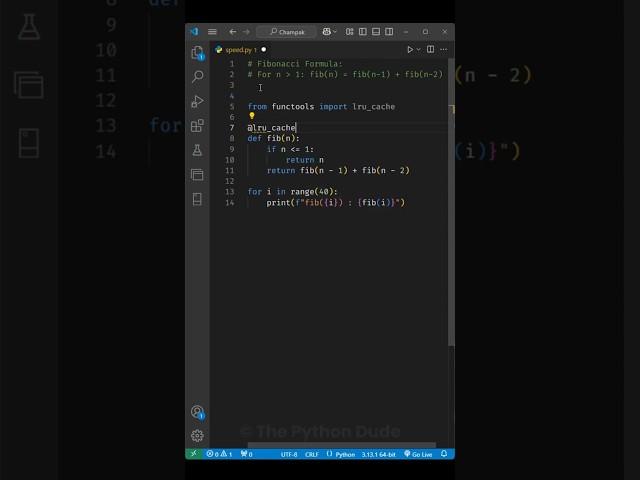The height and width of the screenshot is (480, 640).
Task: Choose the 3.13.1 64-bit interpreter
Action: coord(378,454)
